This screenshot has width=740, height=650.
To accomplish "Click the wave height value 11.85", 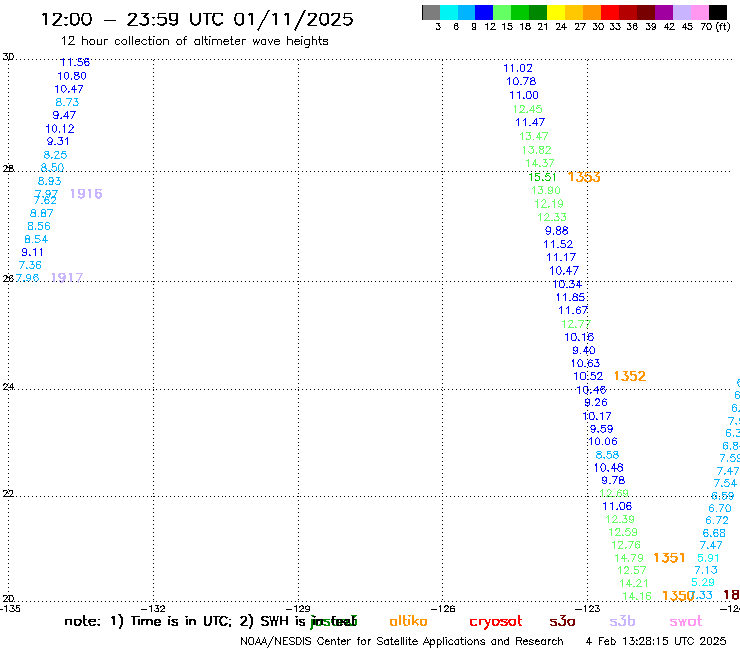I will [x=571, y=297].
